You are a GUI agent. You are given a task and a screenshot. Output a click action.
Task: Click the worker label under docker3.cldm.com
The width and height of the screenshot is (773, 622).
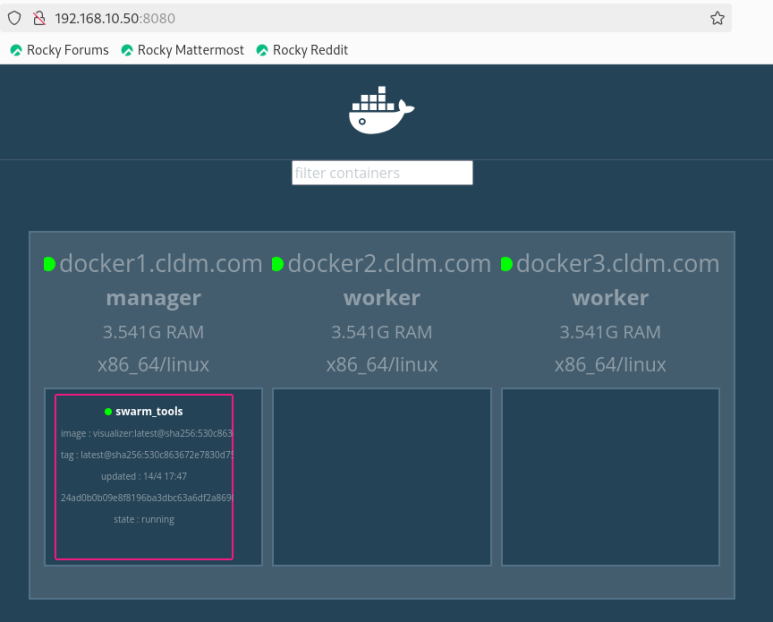point(610,298)
